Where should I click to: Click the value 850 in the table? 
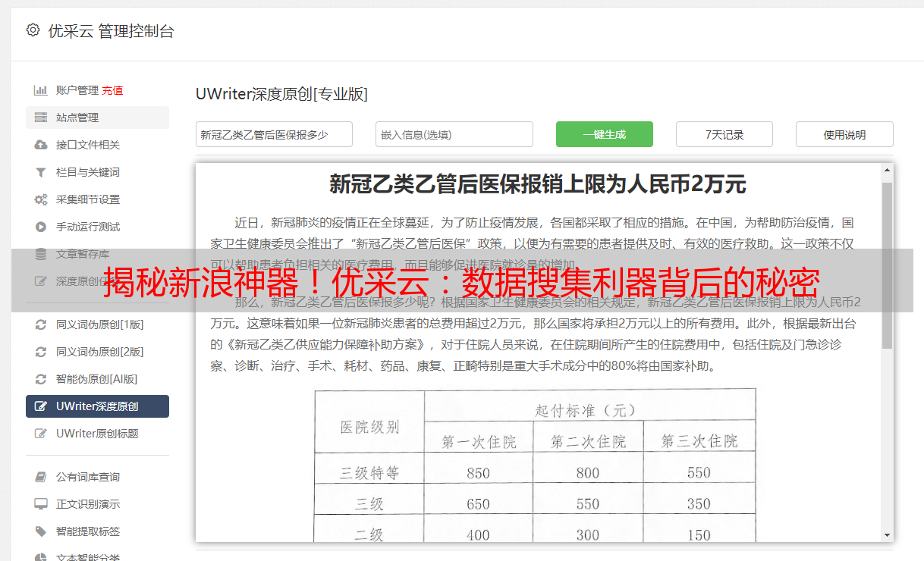[x=478, y=473]
